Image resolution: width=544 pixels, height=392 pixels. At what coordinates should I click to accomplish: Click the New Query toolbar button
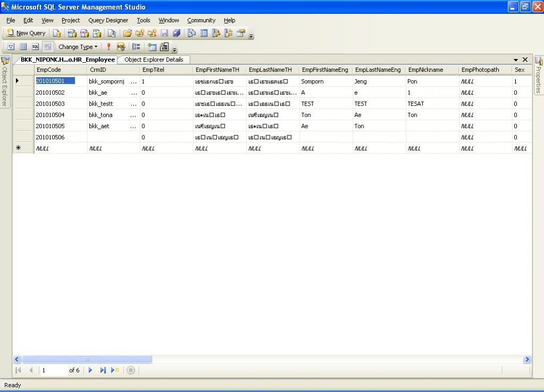pos(26,33)
